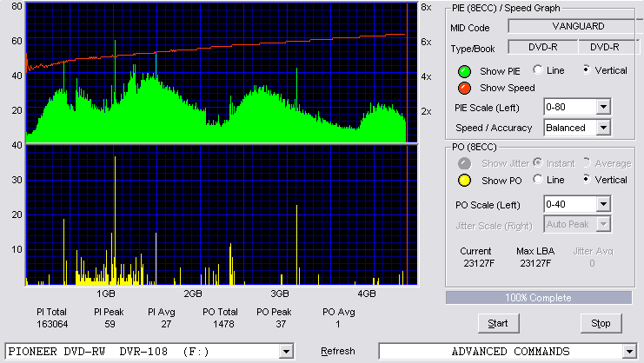Click the 100% Complete progress bar

[x=539, y=298]
